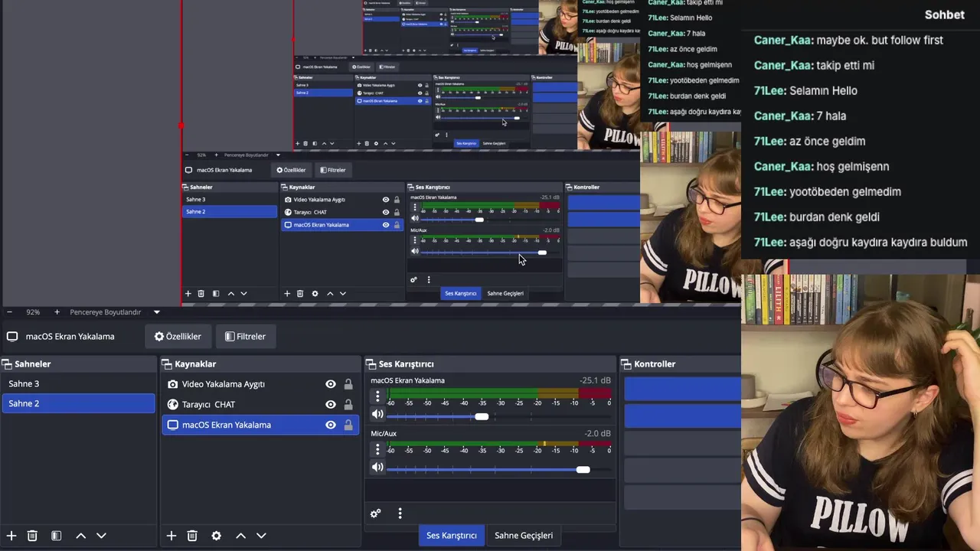Click the Mic/Aux level meter bar
The image size is (980, 551).
point(500,444)
